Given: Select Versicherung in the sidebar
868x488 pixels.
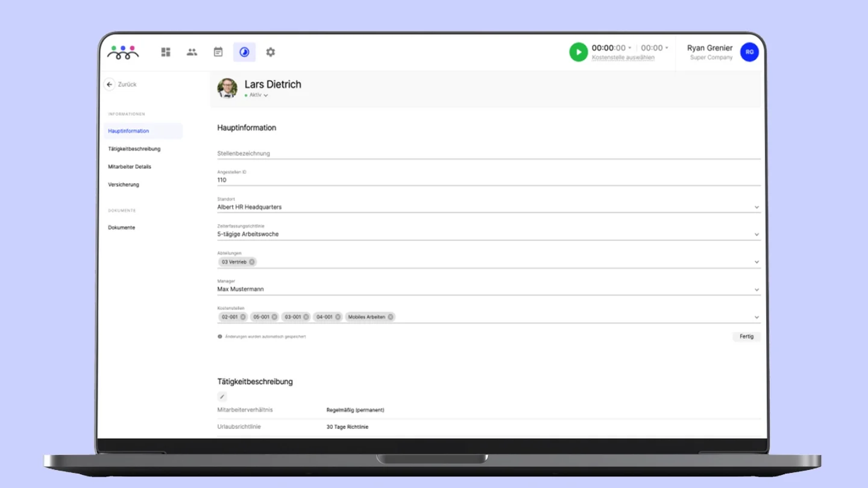Looking at the screenshot, I should click(124, 184).
